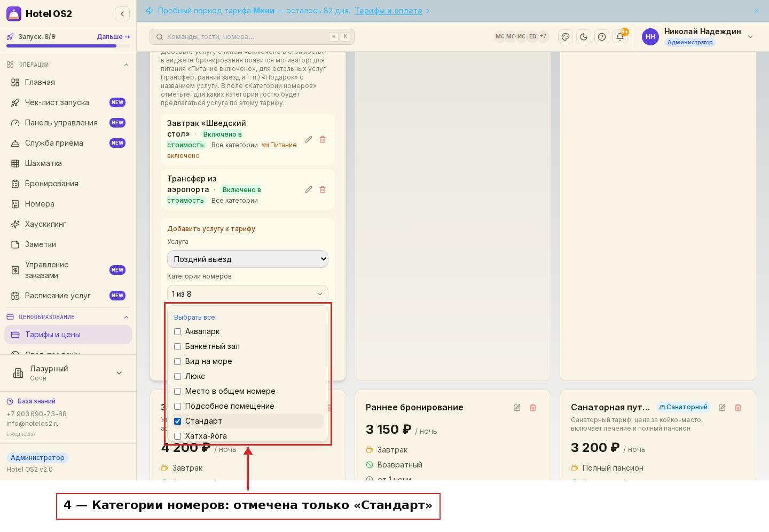Open notifications bell icon
Viewport: 769px width, 532px height.
620,37
